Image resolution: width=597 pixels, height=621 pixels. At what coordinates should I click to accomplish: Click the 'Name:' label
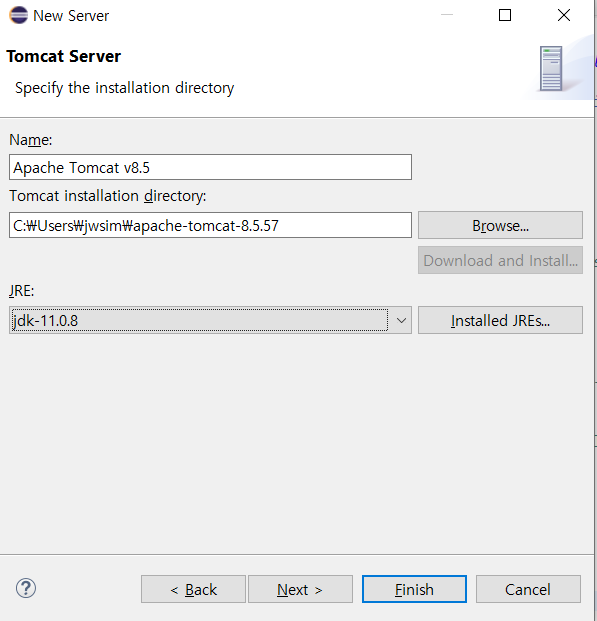[x=31, y=140]
